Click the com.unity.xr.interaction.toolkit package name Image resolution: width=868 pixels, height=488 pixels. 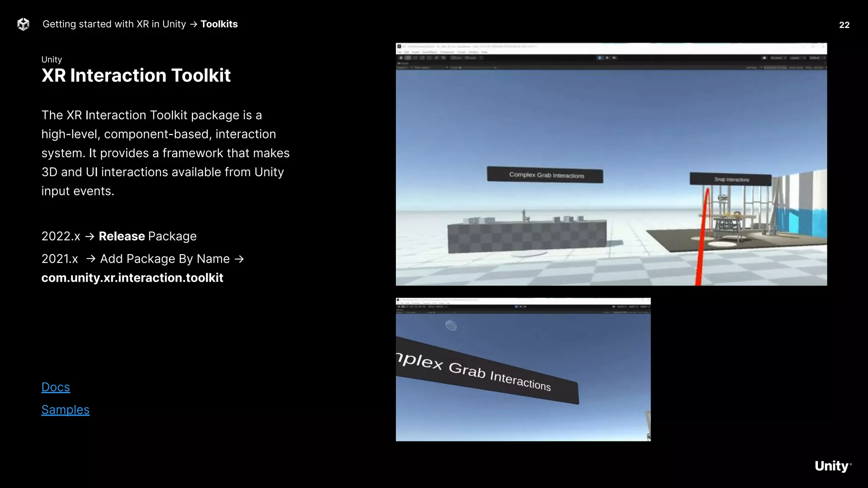coord(132,278)
